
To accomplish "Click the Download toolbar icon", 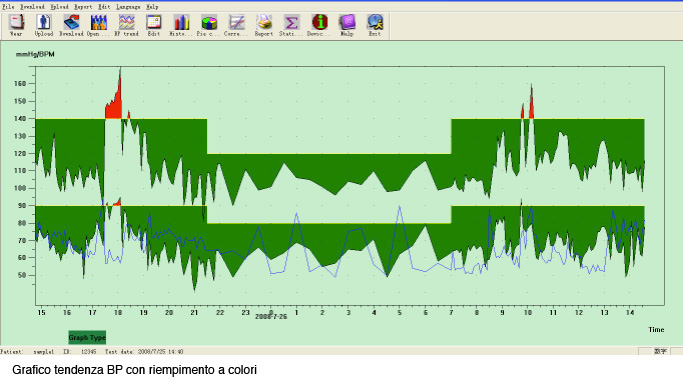I will [x=71, y=25].
